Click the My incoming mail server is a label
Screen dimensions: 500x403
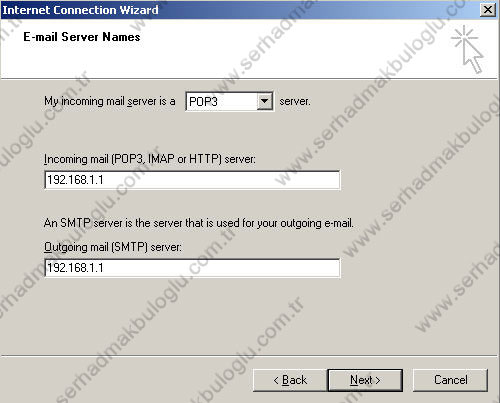coord(110,101)
